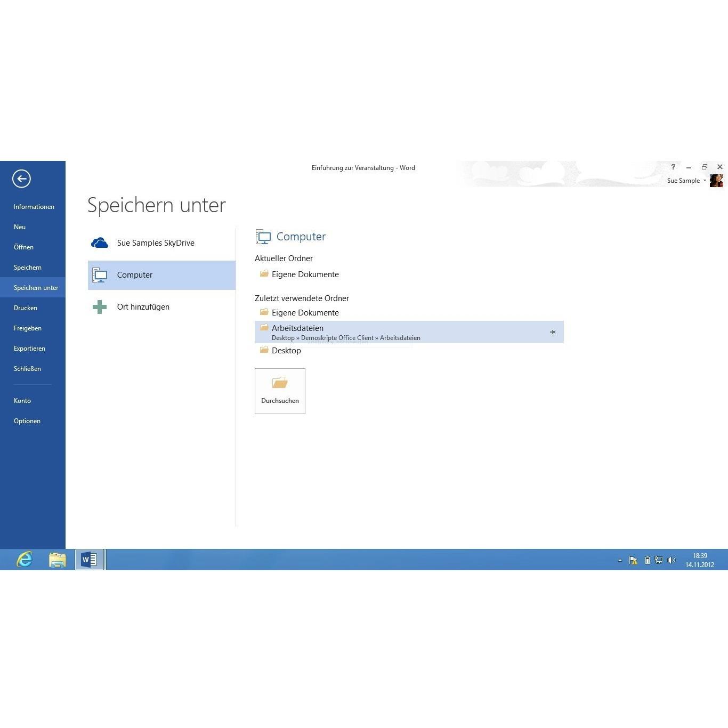728x728 pixels.
Task: Expand the Sue Sample account dropdown
Action: [x=705, y=181]
